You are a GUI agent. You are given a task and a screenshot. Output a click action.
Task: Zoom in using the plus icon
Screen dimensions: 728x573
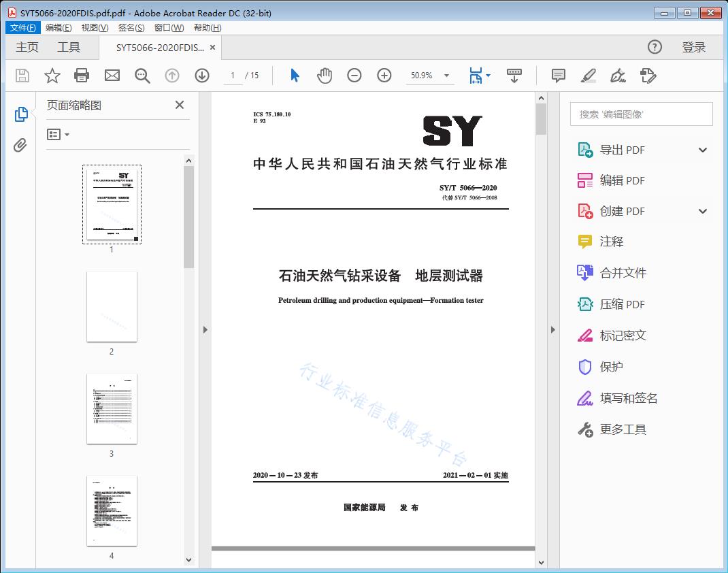384,76
